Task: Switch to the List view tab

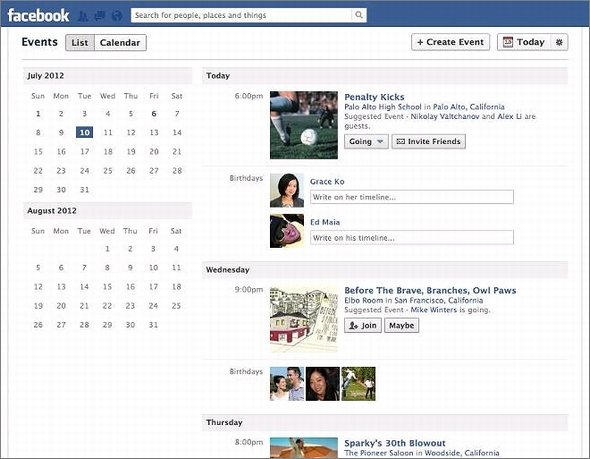Action: click(x=80, y=43)
